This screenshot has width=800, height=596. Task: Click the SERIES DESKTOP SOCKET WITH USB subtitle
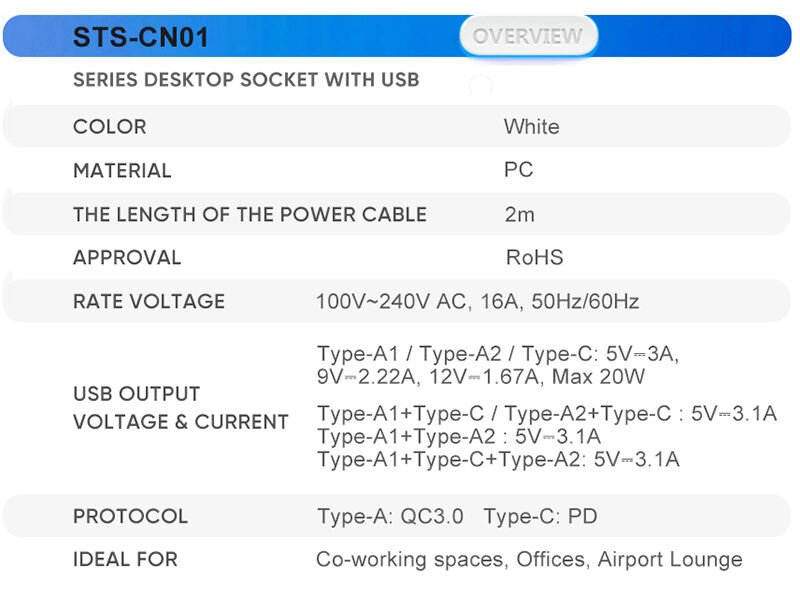point(246,80)
